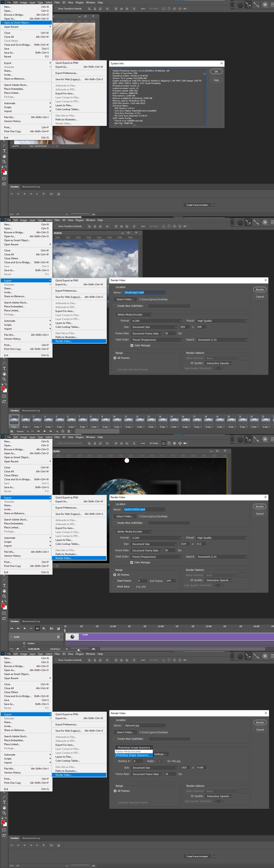Select Type tool beside the System Info window

4,151
